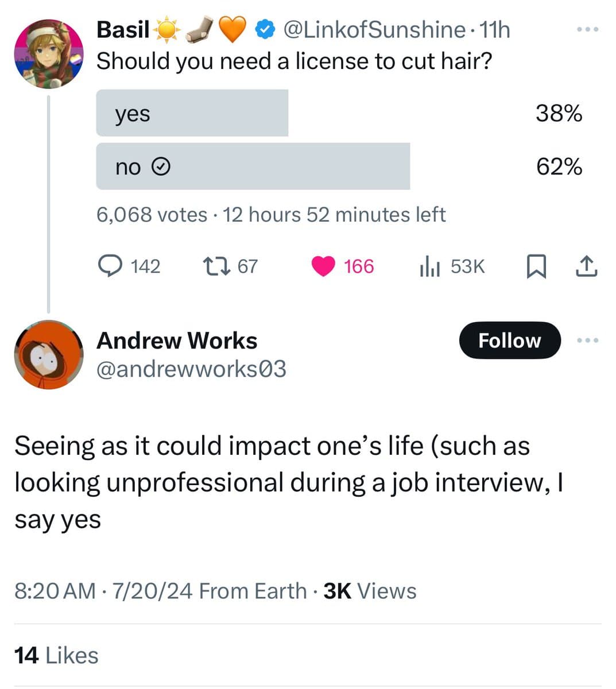Viewport: 616px width, 689px height.
Task: Click Basil's blue verified badge
Action: pyautogui.click(x=265, y=30)
